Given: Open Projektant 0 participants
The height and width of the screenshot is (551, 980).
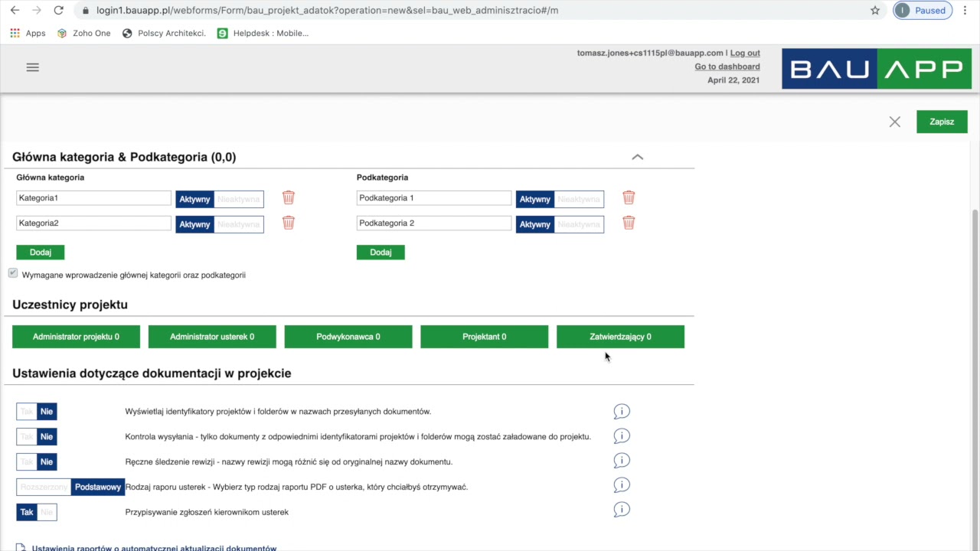Looking at the screenshot, I should coord(485,337).
